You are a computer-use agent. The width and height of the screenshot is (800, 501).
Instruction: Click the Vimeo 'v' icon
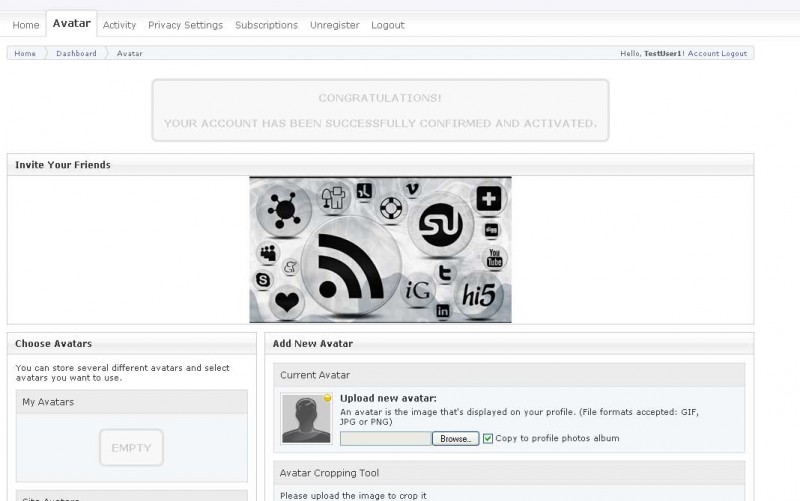pyautogui.click(x=412, y=190)
